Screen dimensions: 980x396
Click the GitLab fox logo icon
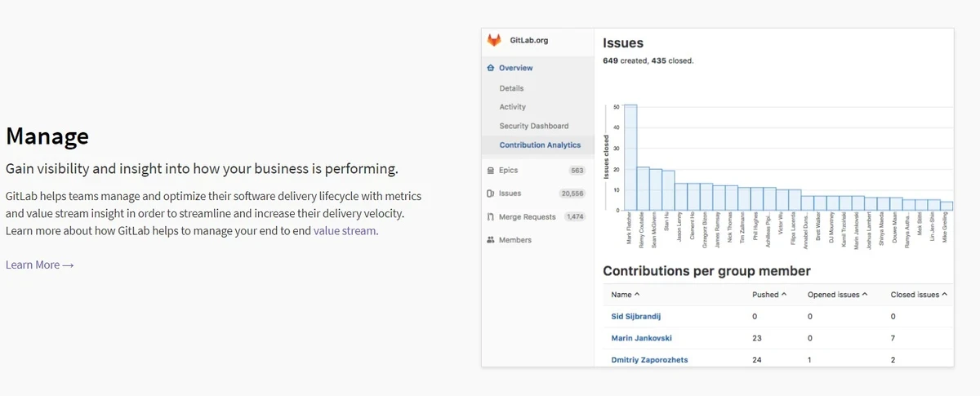(x=494, y=40)
